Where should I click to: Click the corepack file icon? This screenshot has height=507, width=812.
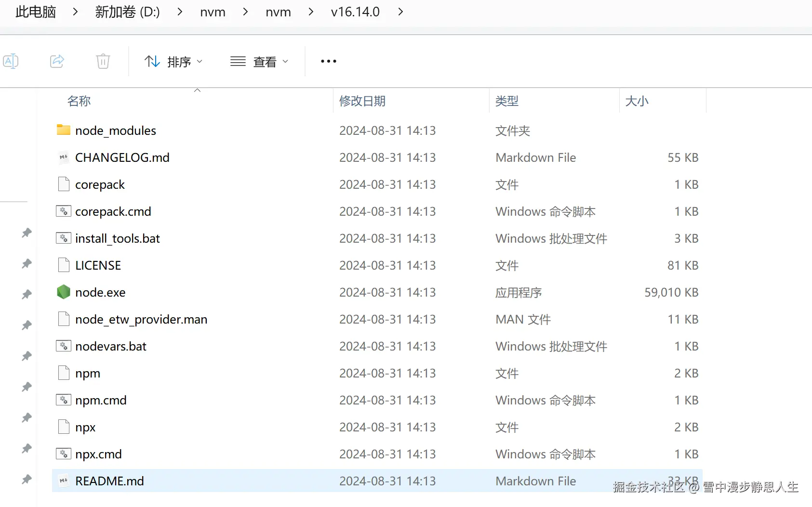coord(64,184)
